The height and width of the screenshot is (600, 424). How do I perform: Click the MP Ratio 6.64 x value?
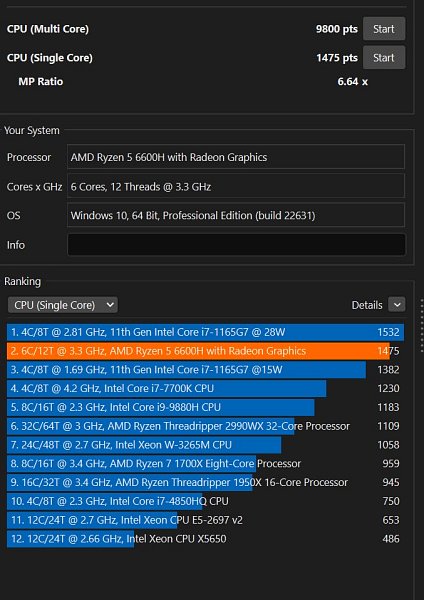click(352, 82)
